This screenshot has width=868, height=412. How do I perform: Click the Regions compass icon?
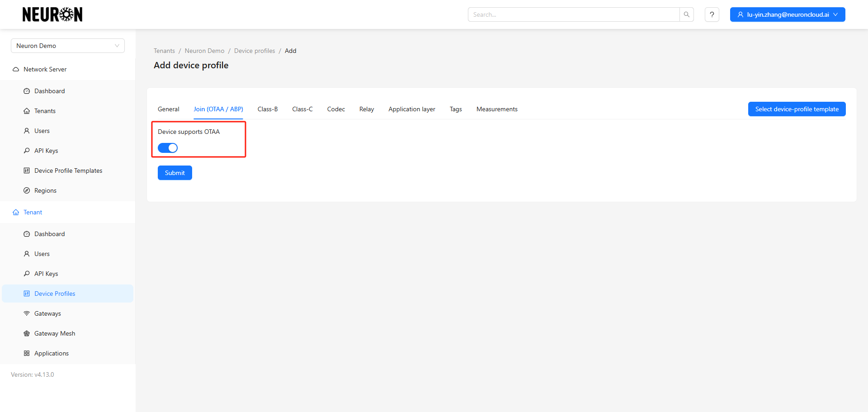[27, 190]
